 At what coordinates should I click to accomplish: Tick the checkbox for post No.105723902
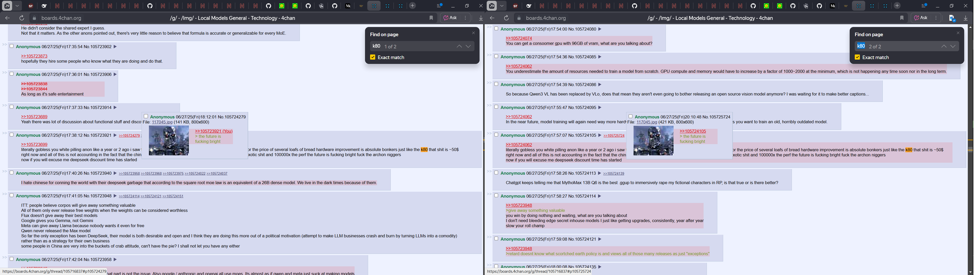point(11,46)
